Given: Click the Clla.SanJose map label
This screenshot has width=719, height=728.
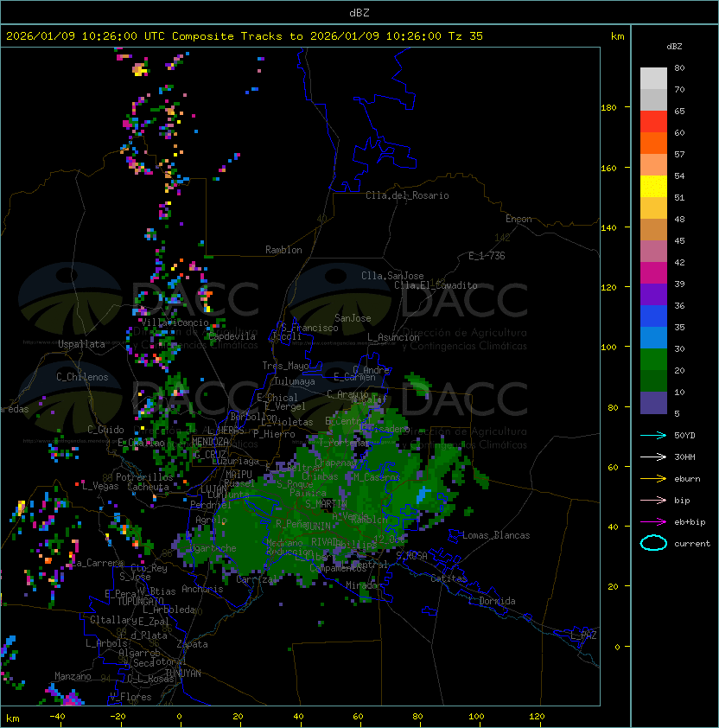Looking at the screenshot, I should [x=392, y=276].
